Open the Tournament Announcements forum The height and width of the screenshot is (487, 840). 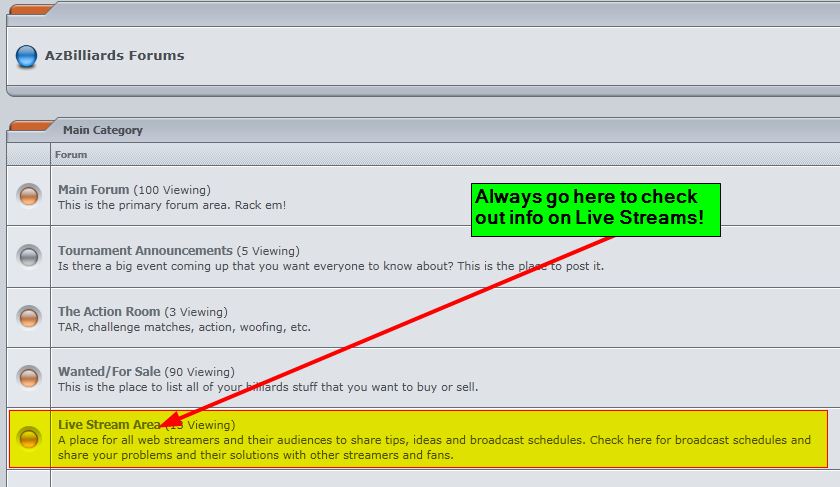tap(145, 250)
